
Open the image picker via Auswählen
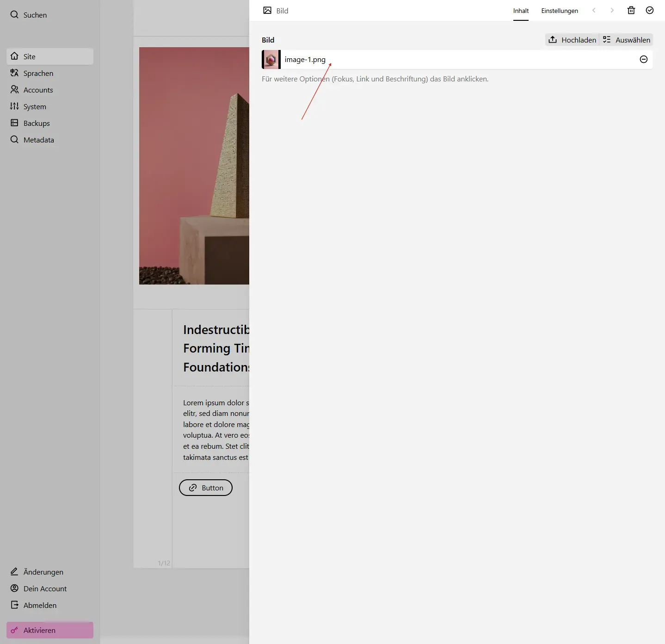[627, 40]
